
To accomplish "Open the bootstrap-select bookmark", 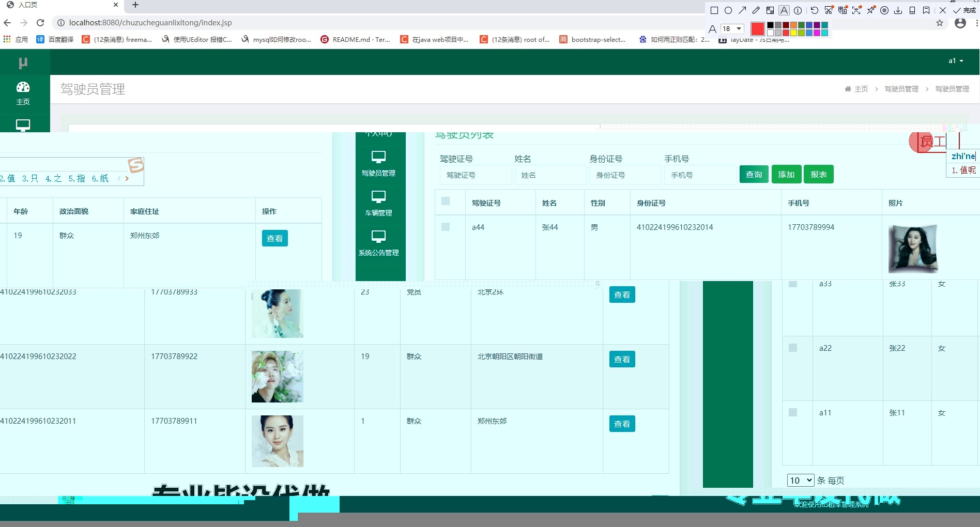I will [593, 39].
